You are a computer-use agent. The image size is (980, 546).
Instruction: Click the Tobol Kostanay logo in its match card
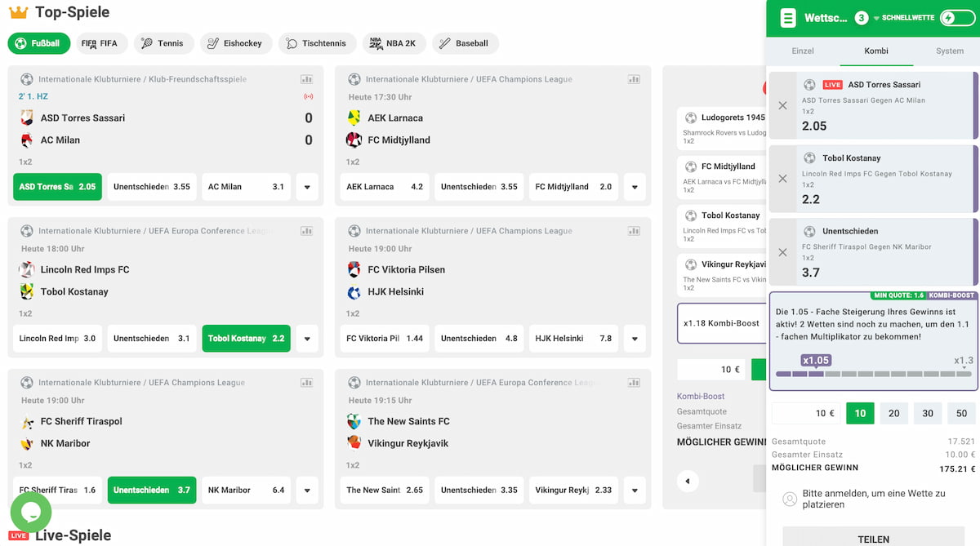pos(27,291)
